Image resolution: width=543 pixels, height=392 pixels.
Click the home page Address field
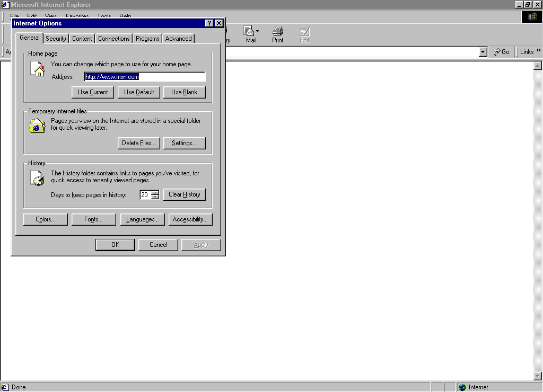(x=144, y=77)
